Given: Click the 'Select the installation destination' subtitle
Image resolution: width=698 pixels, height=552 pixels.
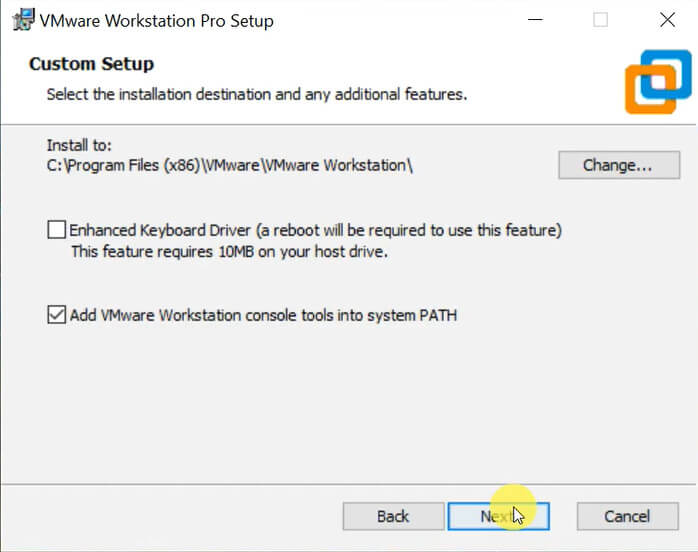Looking at the screenshot, I should (x=257, y=95).
